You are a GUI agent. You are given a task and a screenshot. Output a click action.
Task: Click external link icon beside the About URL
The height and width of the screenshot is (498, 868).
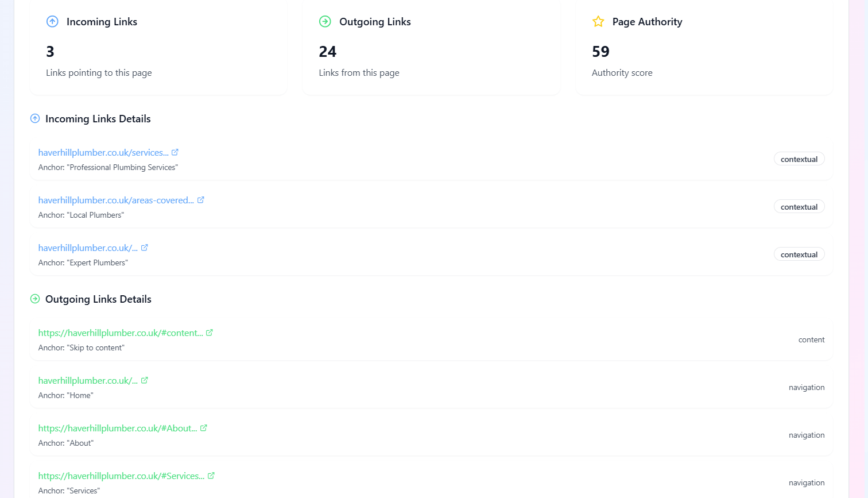coord(204,427)
